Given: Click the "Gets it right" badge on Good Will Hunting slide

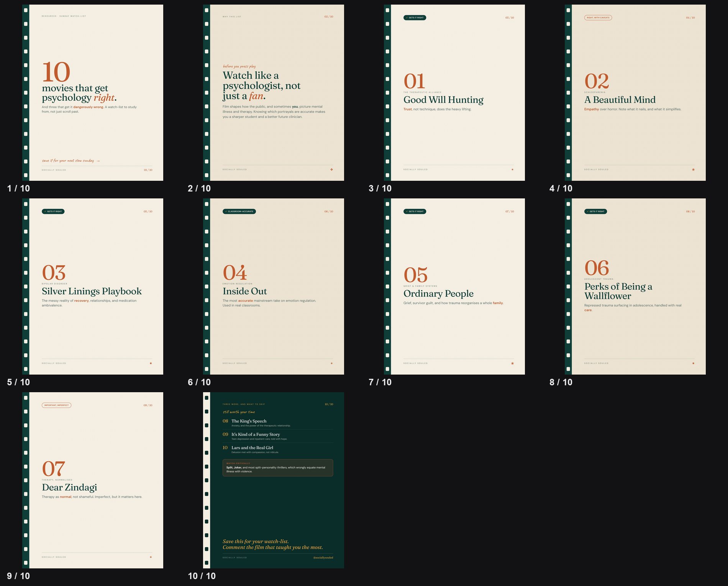Looking at the screenshot, I should click(x=415, y=18).
